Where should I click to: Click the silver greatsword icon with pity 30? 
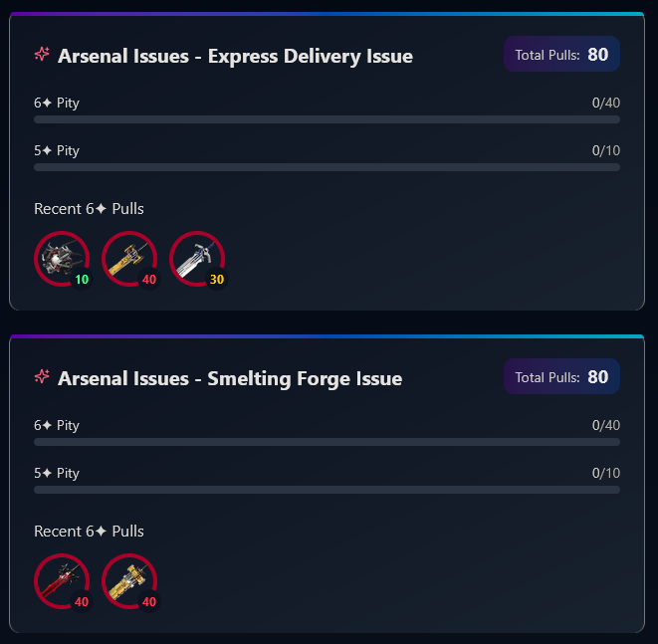(197, 259)
